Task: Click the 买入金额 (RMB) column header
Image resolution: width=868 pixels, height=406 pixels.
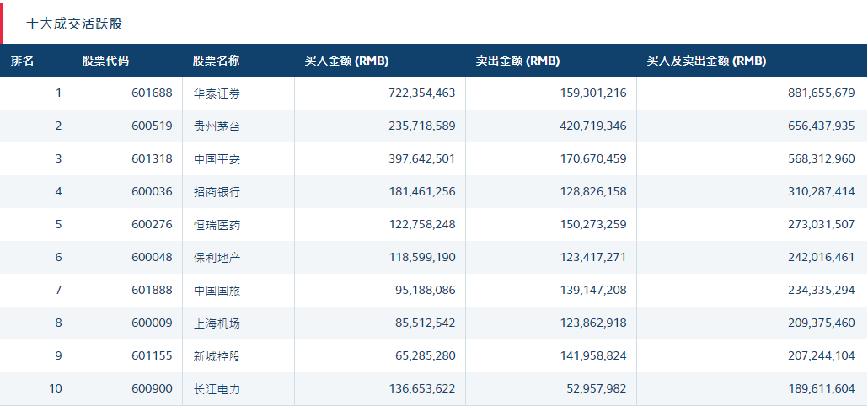Action: point(346,61)
